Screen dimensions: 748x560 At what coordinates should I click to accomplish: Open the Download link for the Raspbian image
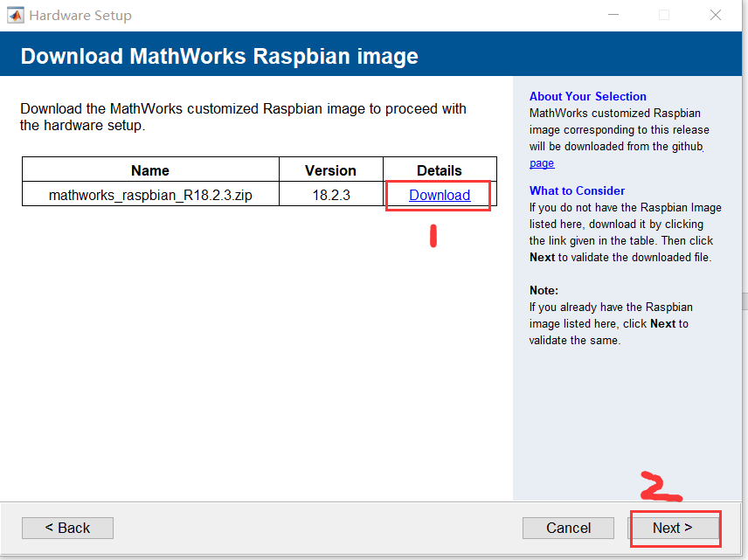439,195
